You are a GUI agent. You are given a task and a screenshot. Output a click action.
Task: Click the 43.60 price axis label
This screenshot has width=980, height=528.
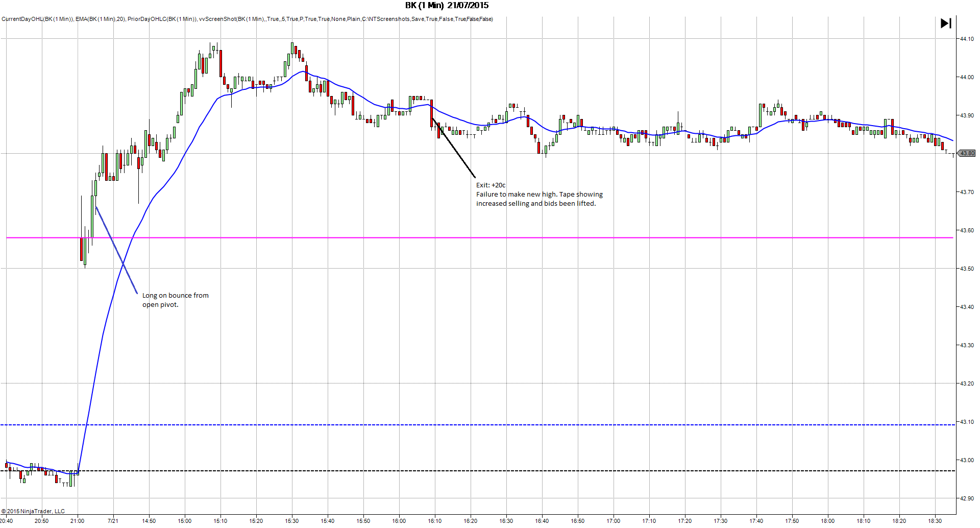[966, 230]
